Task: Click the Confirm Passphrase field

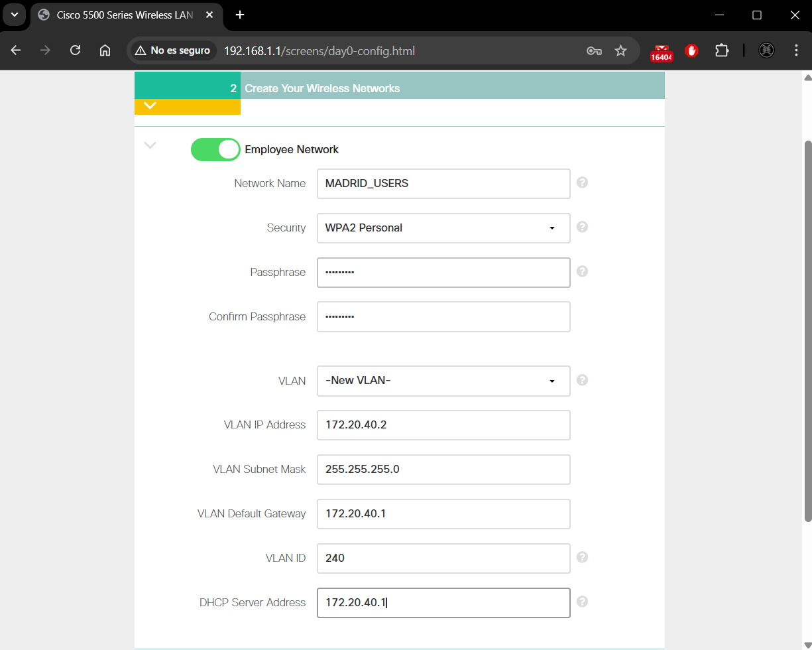Action: (x=443, y=317)
